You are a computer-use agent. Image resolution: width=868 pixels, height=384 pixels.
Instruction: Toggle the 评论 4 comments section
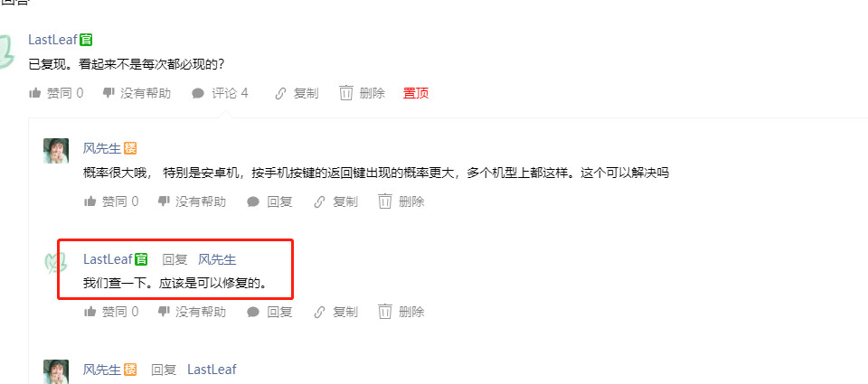(x=220, y=93)
